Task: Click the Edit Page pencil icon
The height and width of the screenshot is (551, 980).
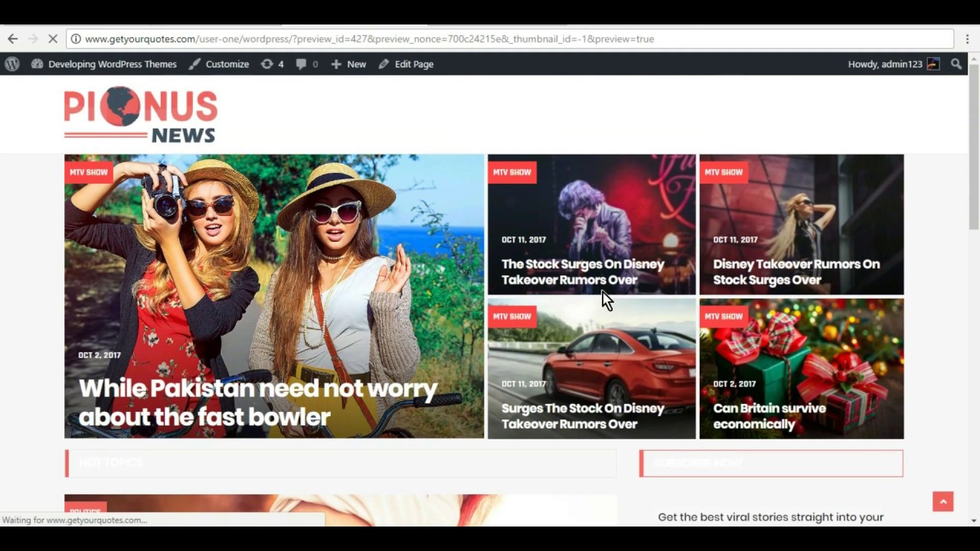Action: pyautogui.click(x=384, y=64)
